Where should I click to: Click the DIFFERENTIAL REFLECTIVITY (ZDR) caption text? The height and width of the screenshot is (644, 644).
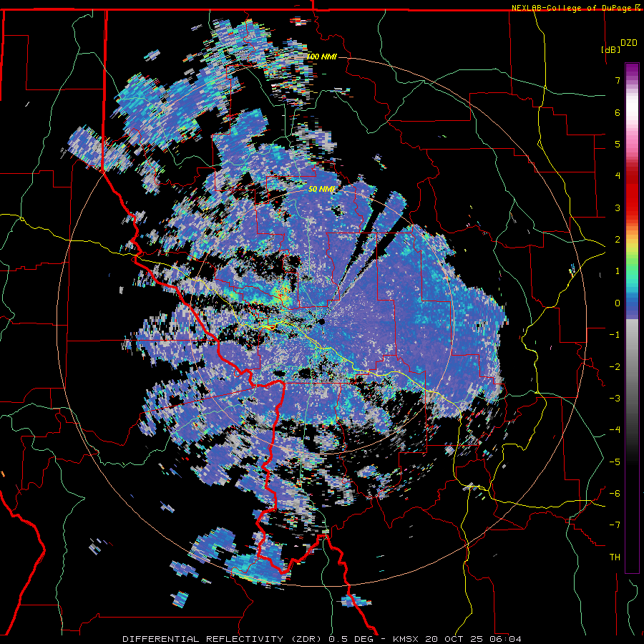click(223, 639)
